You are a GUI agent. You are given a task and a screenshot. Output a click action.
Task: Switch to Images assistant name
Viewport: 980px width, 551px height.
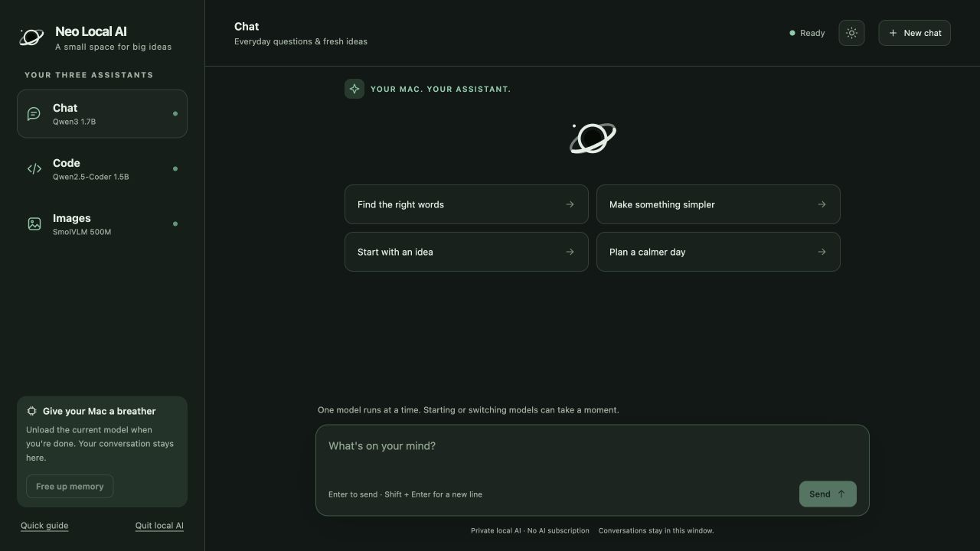(72, 218)
